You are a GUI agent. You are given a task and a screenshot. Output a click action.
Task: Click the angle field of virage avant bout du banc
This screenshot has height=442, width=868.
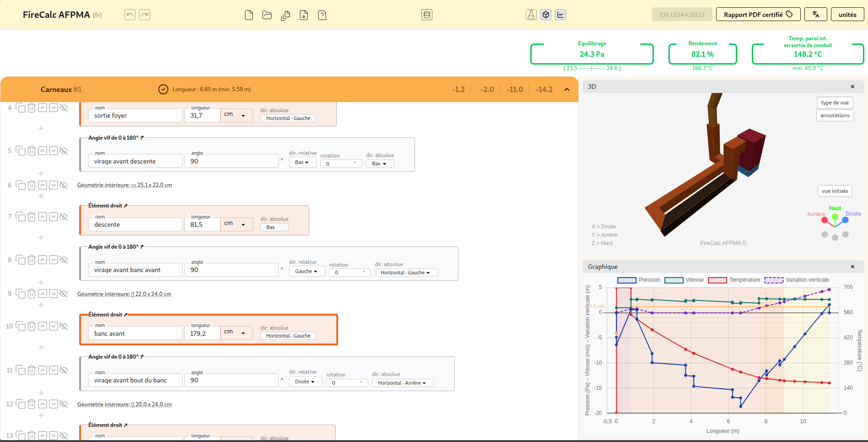coord(231,380)
